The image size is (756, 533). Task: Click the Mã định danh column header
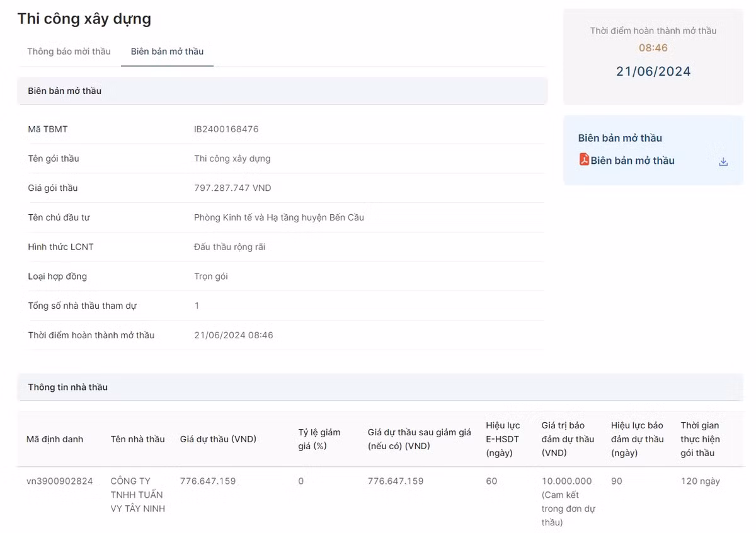tap(54, 439)
